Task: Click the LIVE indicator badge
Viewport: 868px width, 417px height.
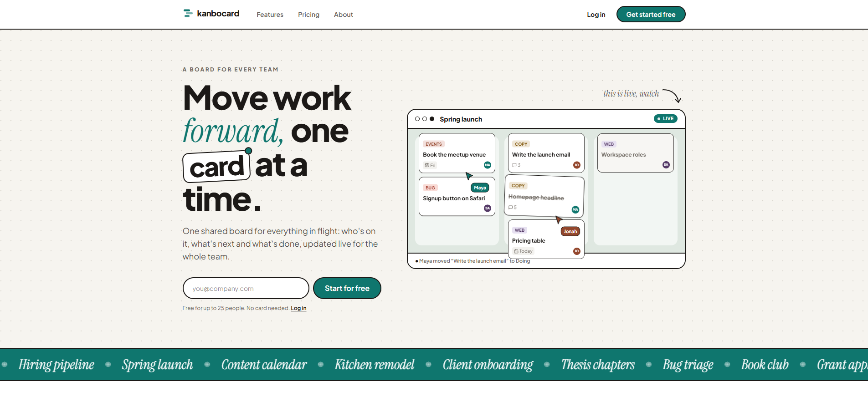Action: point(666,118)
